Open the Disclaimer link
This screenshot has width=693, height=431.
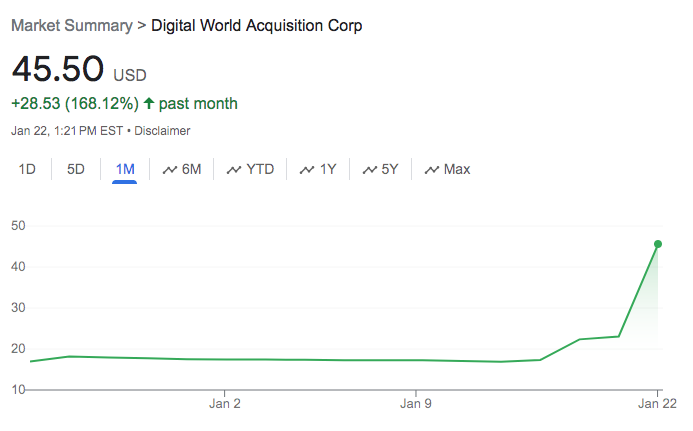(162, 131)
